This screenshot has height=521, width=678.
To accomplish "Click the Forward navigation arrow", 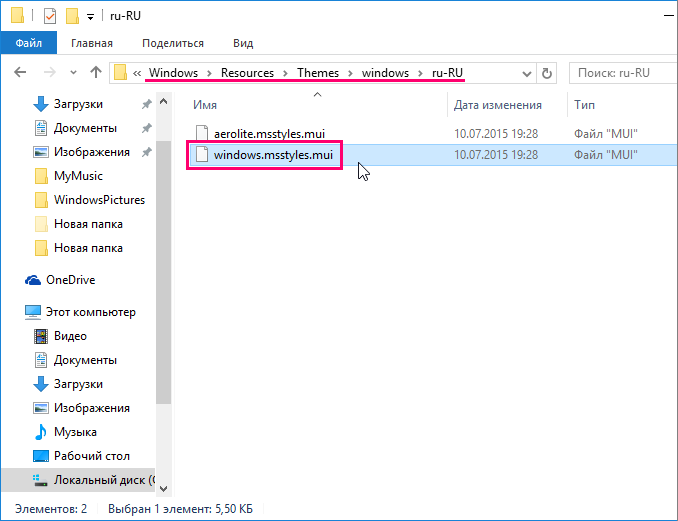I will [x=50, y=72].
